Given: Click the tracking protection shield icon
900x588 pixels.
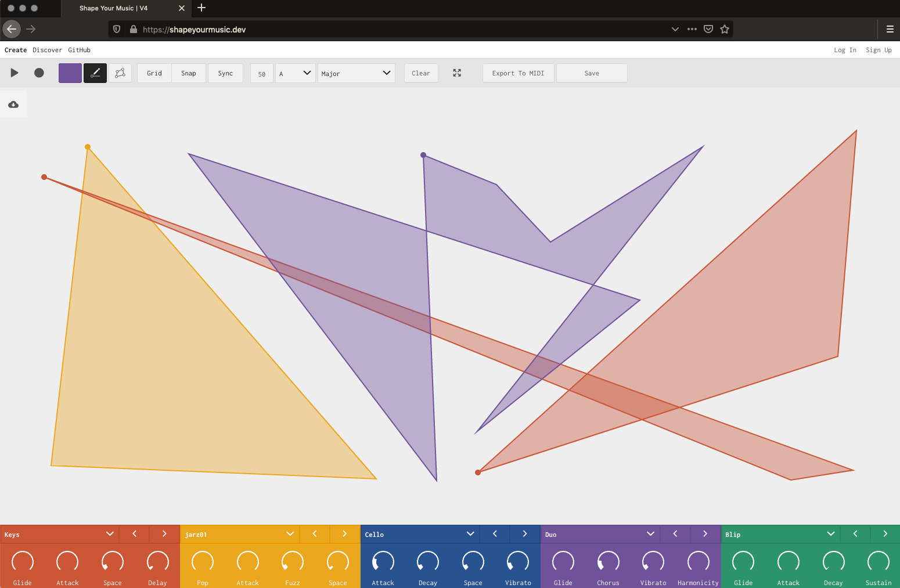Looking at the screenshot, I should (x=117, y=29).
